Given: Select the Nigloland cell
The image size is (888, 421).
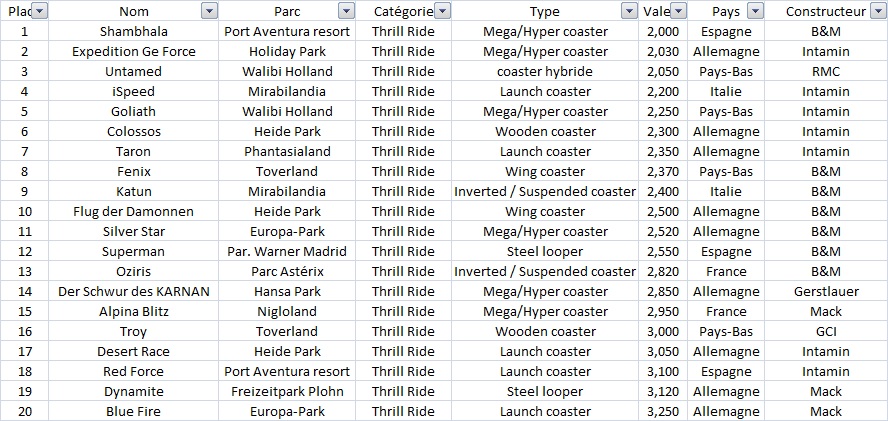Looking at the screenshot, I should [287, 312].
